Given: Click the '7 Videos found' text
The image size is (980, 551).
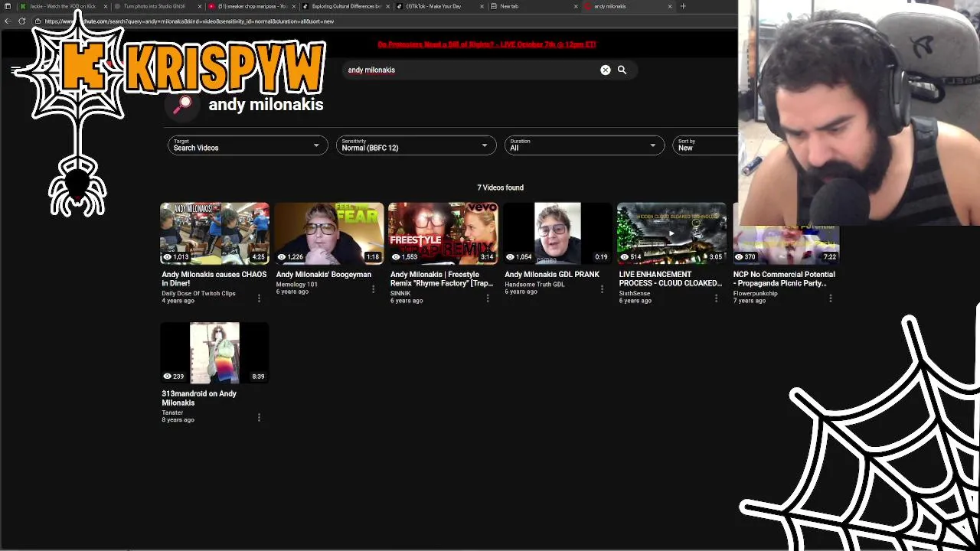Looking at the screenshot, I should pos(500,187).
